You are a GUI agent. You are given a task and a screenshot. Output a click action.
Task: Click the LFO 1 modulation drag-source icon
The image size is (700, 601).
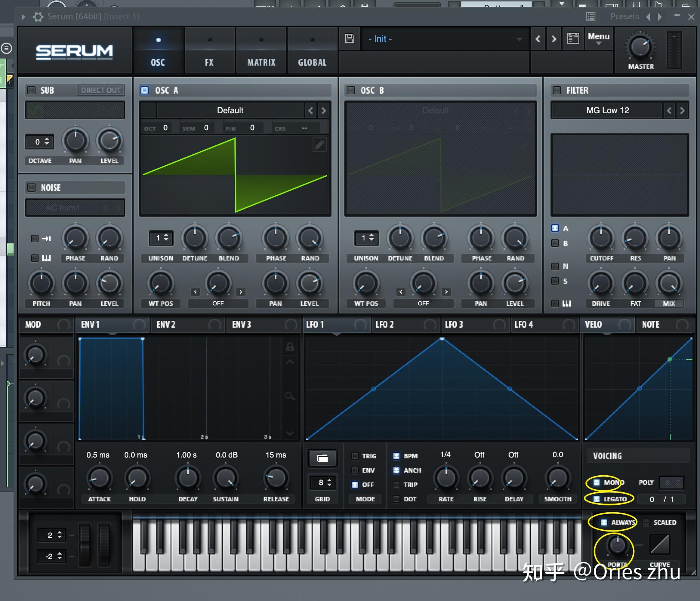(x=360, y=325)
